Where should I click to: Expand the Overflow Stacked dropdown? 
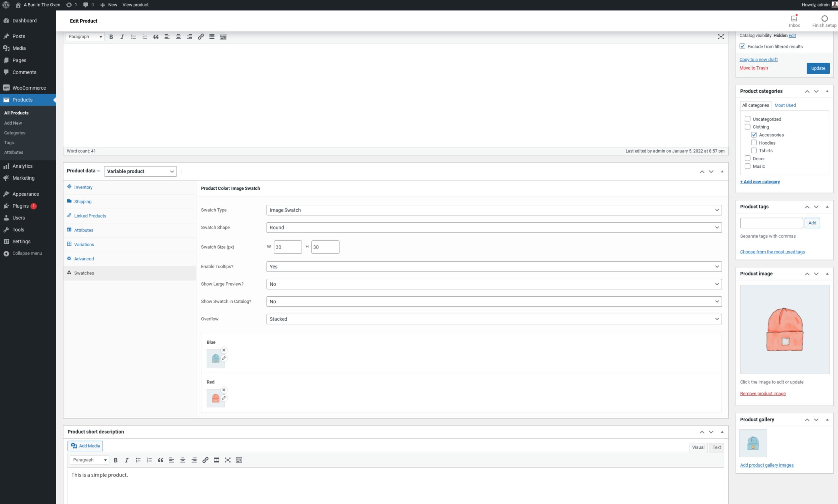tap(493, 319)
